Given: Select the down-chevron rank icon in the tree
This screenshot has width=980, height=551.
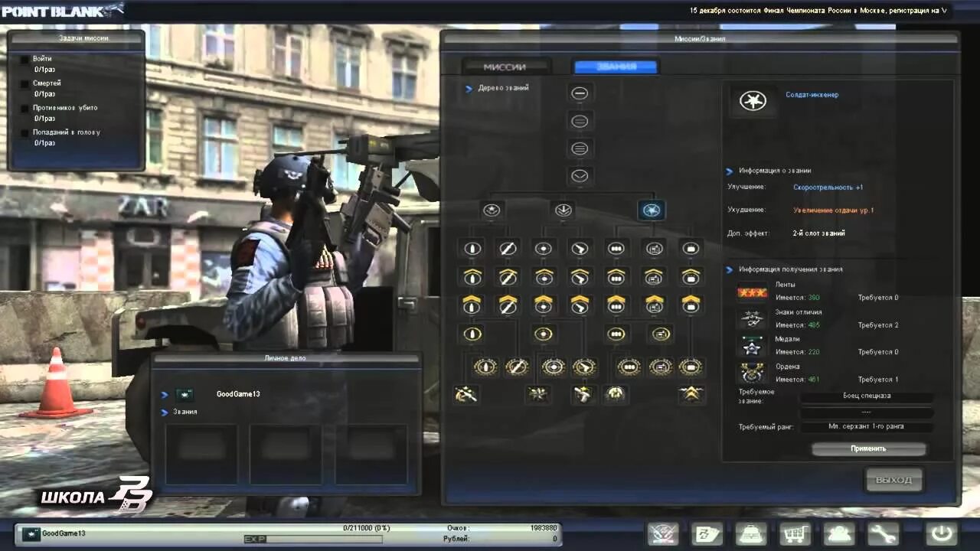Looking at the screenshot, I should coord(580,176).
